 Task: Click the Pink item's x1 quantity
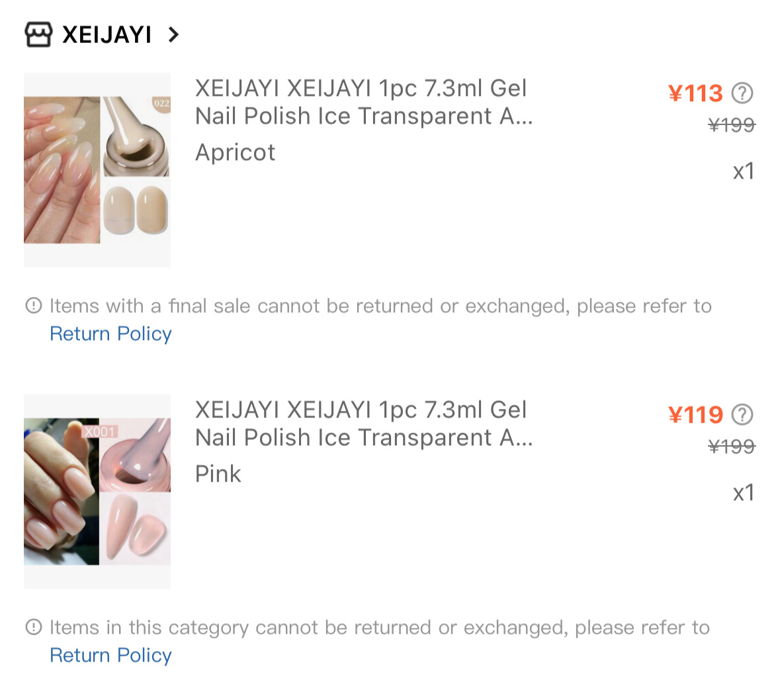743,493
